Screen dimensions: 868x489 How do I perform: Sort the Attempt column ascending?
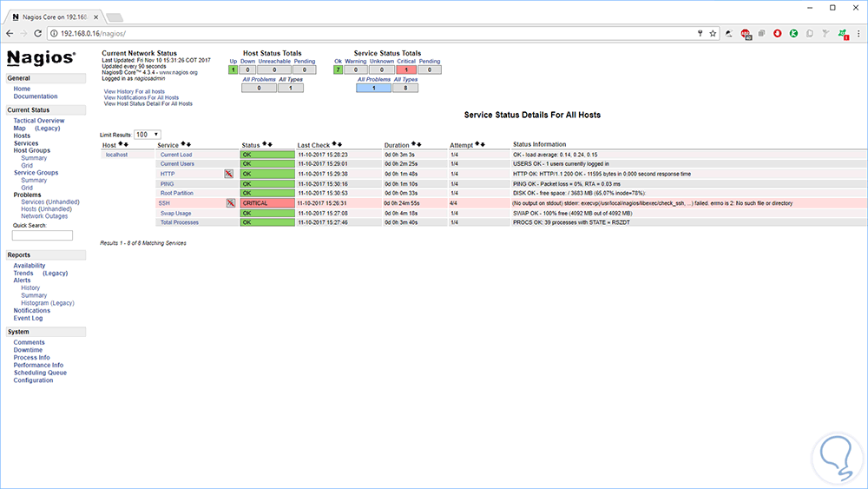click(477, 144)
